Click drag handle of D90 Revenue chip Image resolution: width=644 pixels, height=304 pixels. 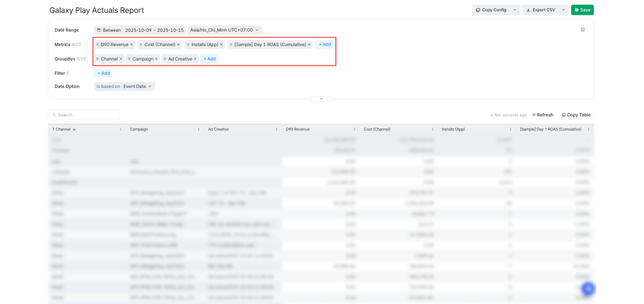tap(97, 45)
